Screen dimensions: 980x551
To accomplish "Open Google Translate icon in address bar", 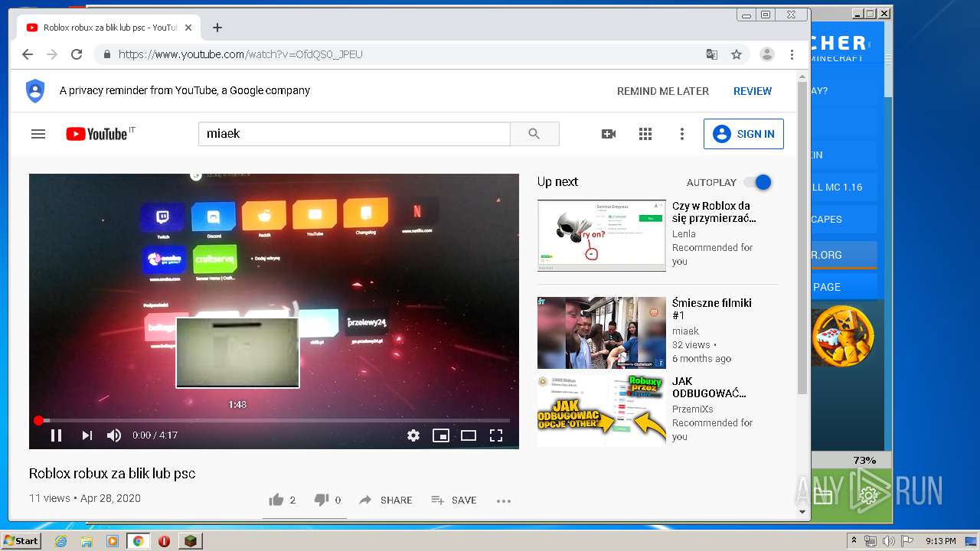I will pyautogui.click(x=712, y=54).
